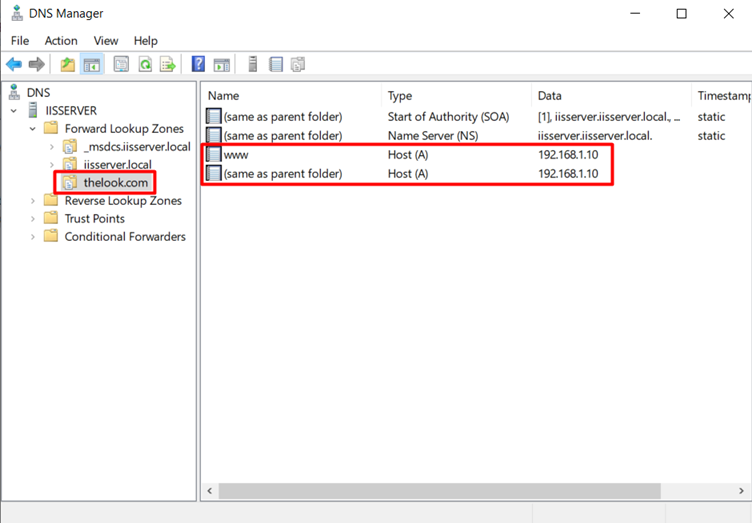Click the Back arrow in the toolbar
The width and height of the screenshot is (752, 523).
click(14, 64)
